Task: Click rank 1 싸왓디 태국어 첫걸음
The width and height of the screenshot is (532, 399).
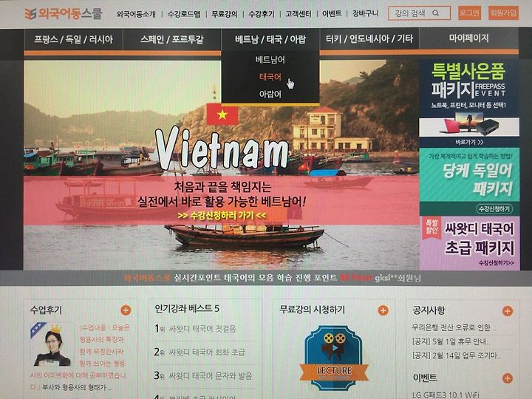Action: [x=202, y=329]
